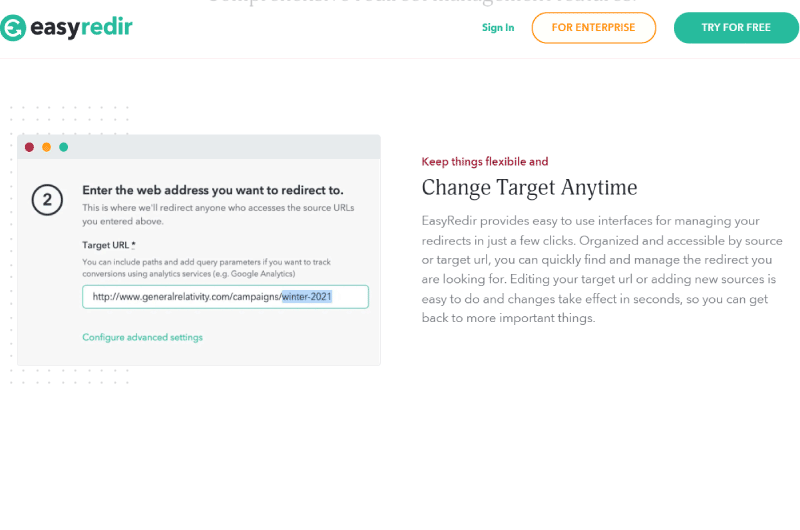Click the Enter the web address heading
This screenshot has height=530, width=800.
(213, 190)
